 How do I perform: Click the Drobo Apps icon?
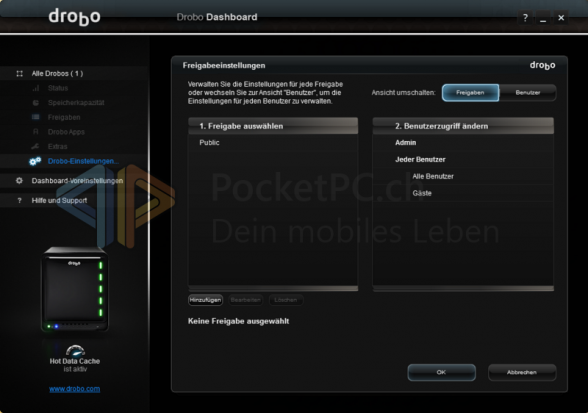click(x=36, y=132)
